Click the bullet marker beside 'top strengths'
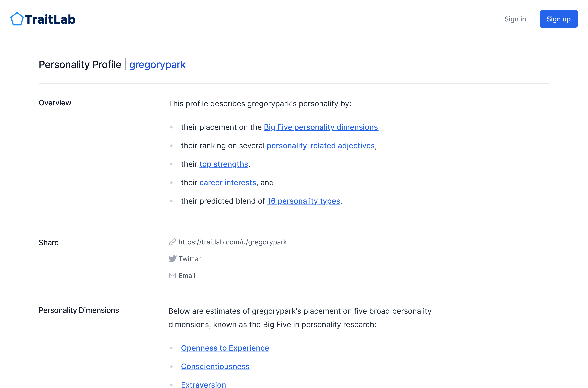Viewport: 588px width, 388px height. click(172, 164)
